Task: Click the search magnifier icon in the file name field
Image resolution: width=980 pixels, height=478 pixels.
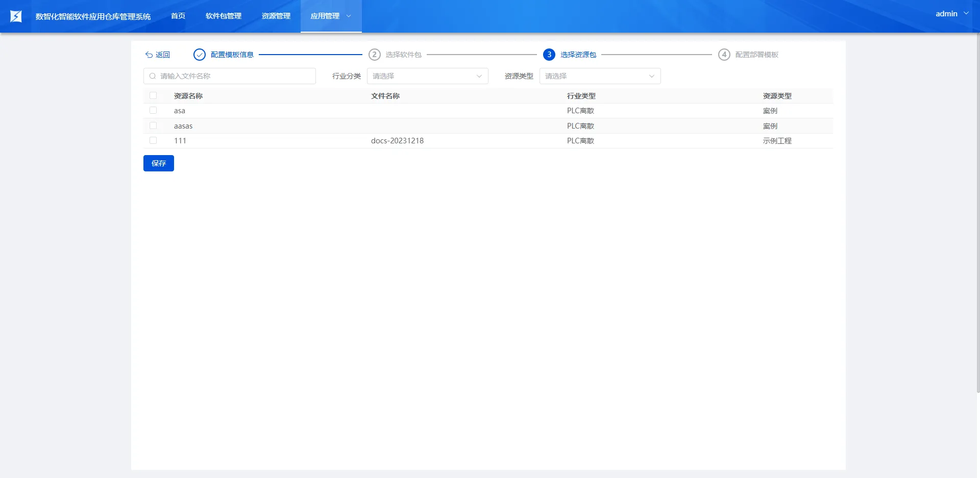Action: point(153,76)
